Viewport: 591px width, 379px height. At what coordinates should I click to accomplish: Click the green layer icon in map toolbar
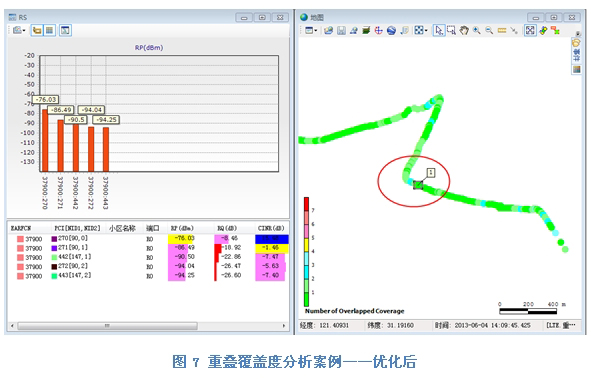366,31
